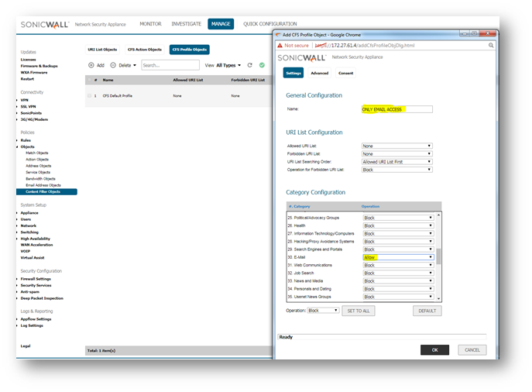Click the Add plus icon
532x392 pixels.
pyautogui.click(x=91, y=65)
